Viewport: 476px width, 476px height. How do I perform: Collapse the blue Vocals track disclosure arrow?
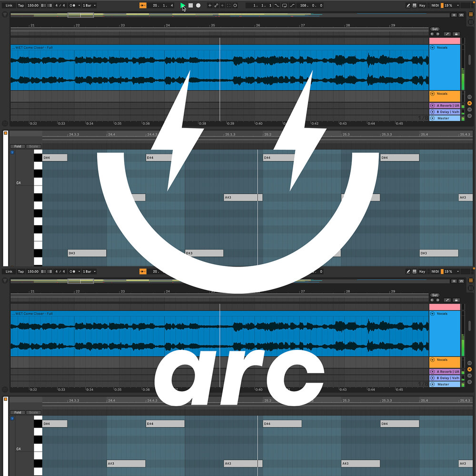(432, 48)
